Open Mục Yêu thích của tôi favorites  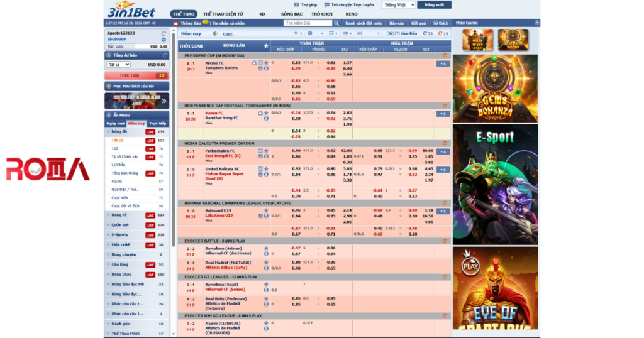[136, 86]
